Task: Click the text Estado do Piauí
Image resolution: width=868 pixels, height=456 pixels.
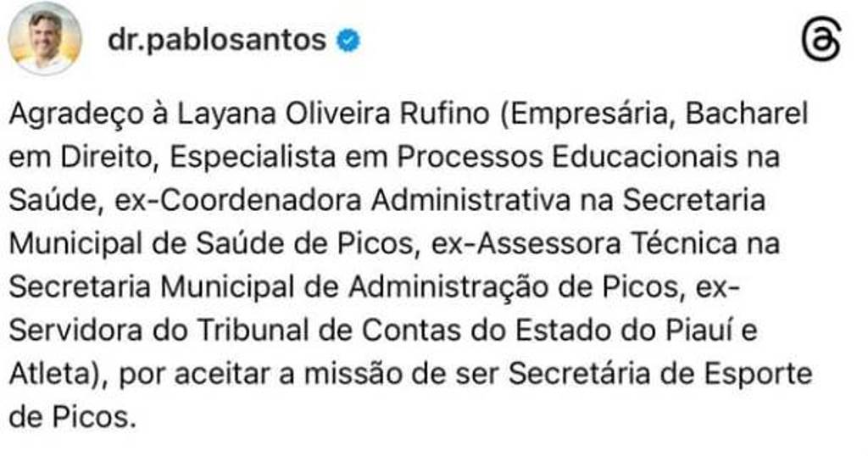Action: [x=626, y=331]
